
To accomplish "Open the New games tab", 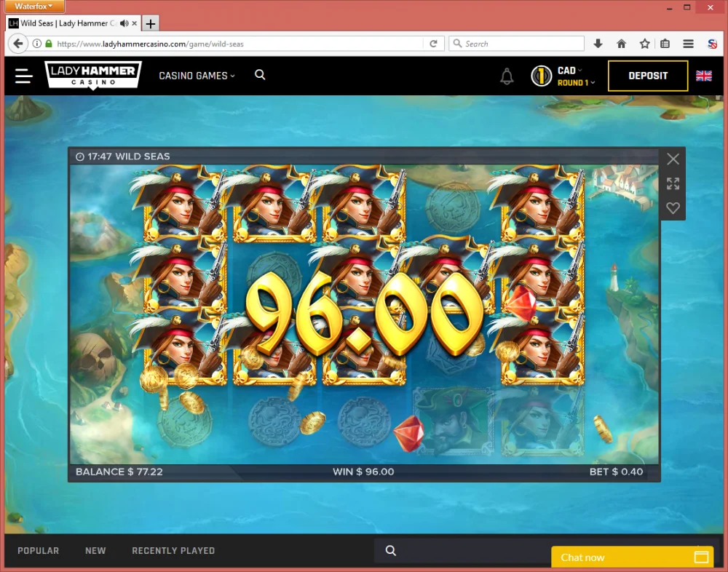I will [95, 551].
